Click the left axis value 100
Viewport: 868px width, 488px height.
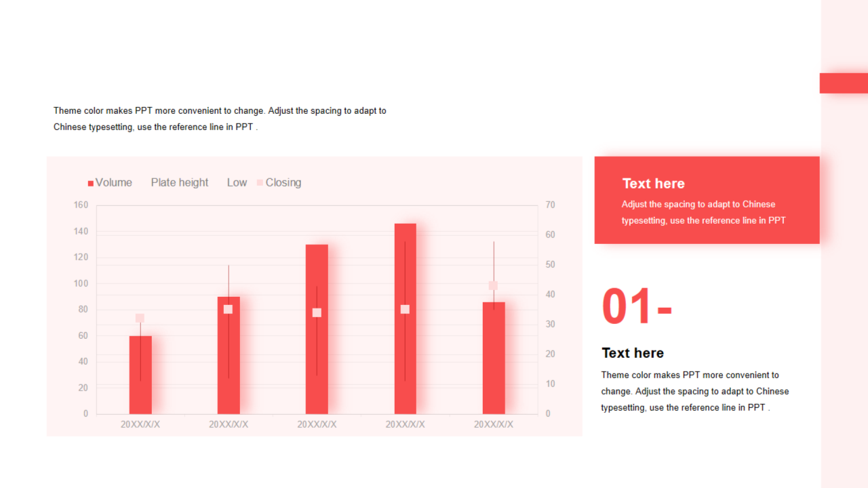(x=81, y=283)
